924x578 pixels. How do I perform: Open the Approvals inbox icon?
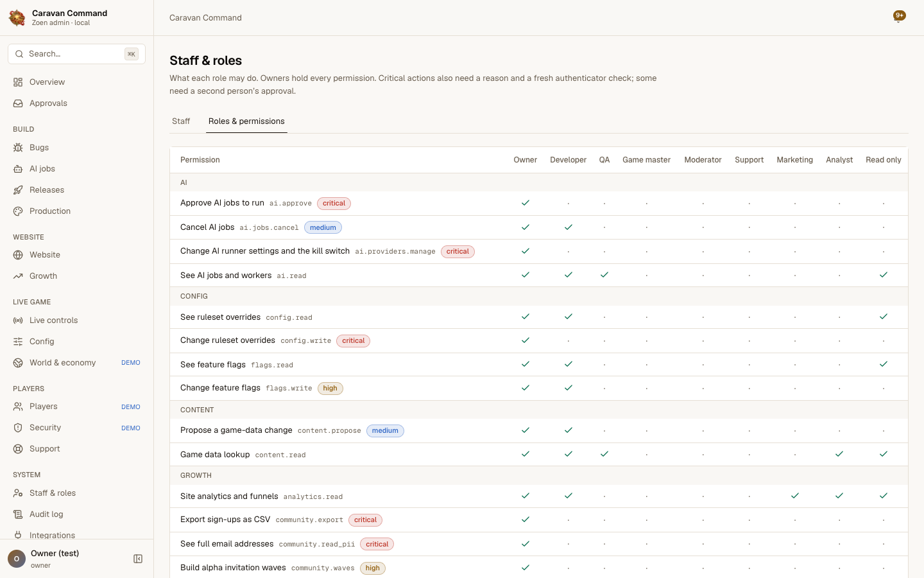click(x=18, y=103)
